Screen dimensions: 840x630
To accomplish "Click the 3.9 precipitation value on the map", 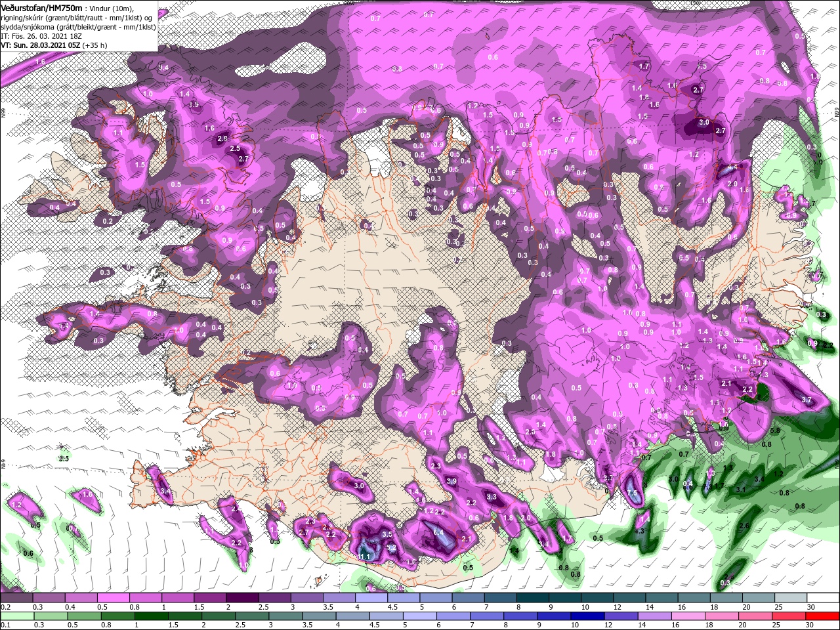I will pyautogui.click(x=451, y=481).
